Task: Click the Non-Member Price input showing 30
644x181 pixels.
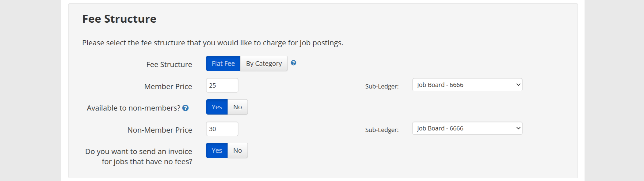Action: [x=222, y=129]
